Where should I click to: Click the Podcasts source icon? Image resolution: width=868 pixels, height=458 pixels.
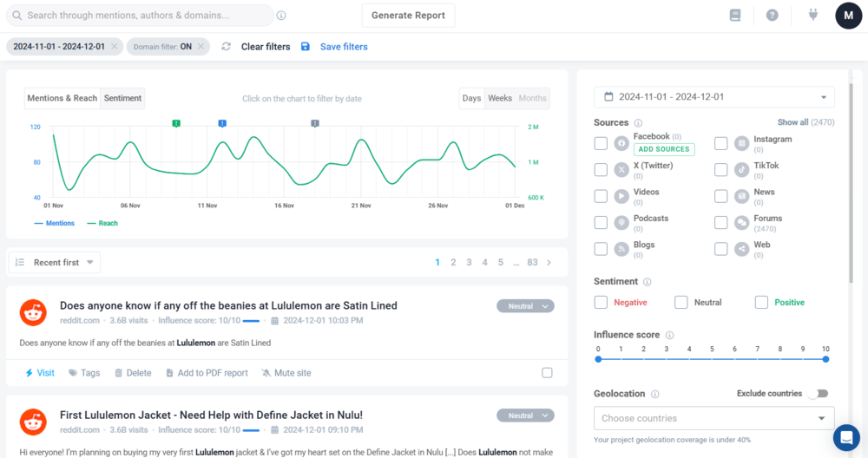621,222
